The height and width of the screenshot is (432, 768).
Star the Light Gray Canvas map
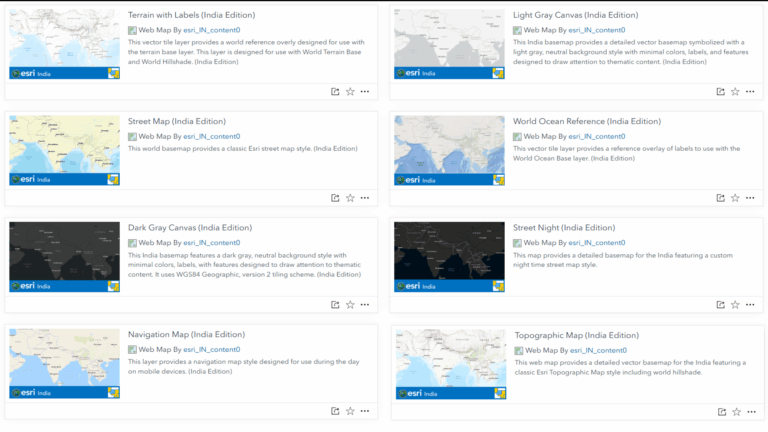tap(735, 92)
